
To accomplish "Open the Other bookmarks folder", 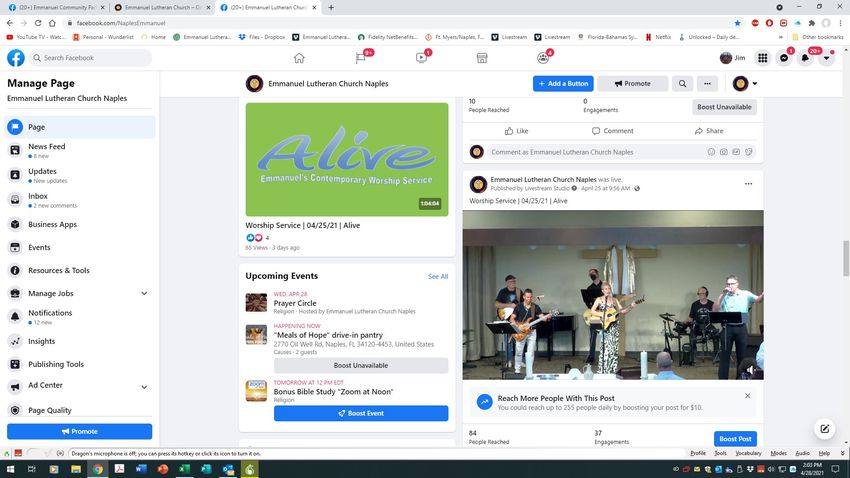I will coord(818,37).
